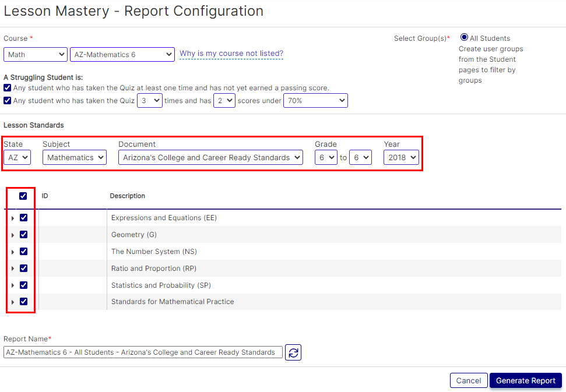Screen dimensions: 566x392
Task: Expand the Geometry (G) row arrow
Action: (x=13, y=235)
